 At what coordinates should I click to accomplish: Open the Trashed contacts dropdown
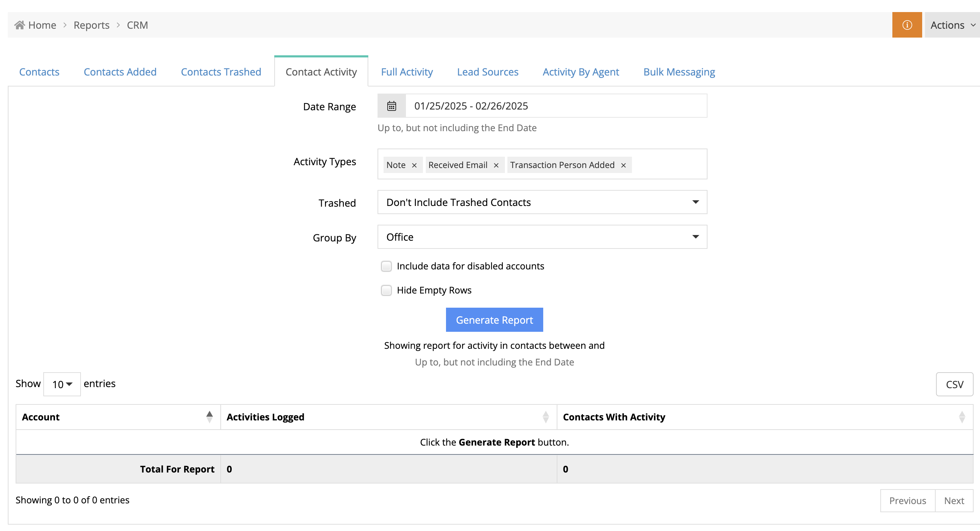542,202
